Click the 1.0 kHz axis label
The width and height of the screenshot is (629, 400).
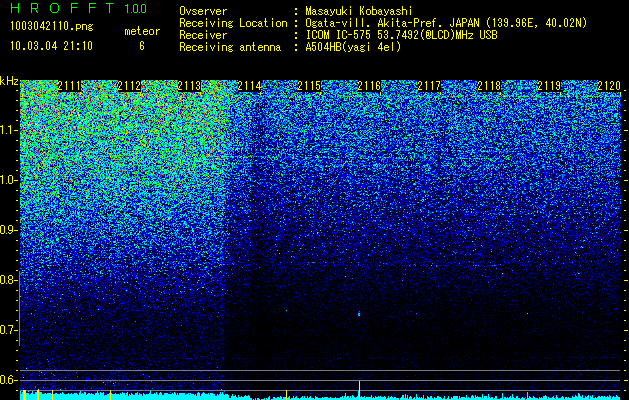[8, 180]
